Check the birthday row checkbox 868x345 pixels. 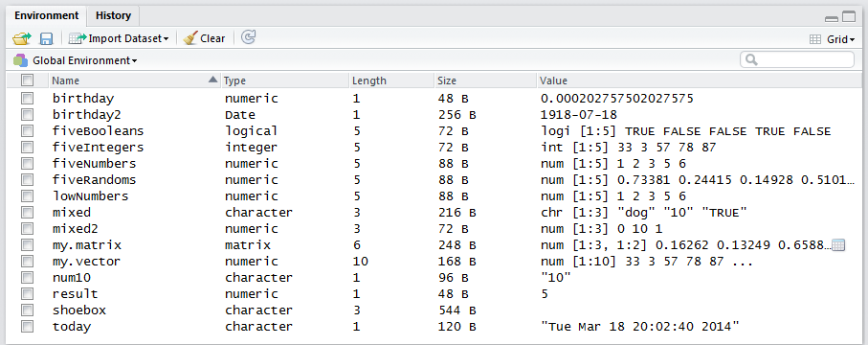coord(27,98)
